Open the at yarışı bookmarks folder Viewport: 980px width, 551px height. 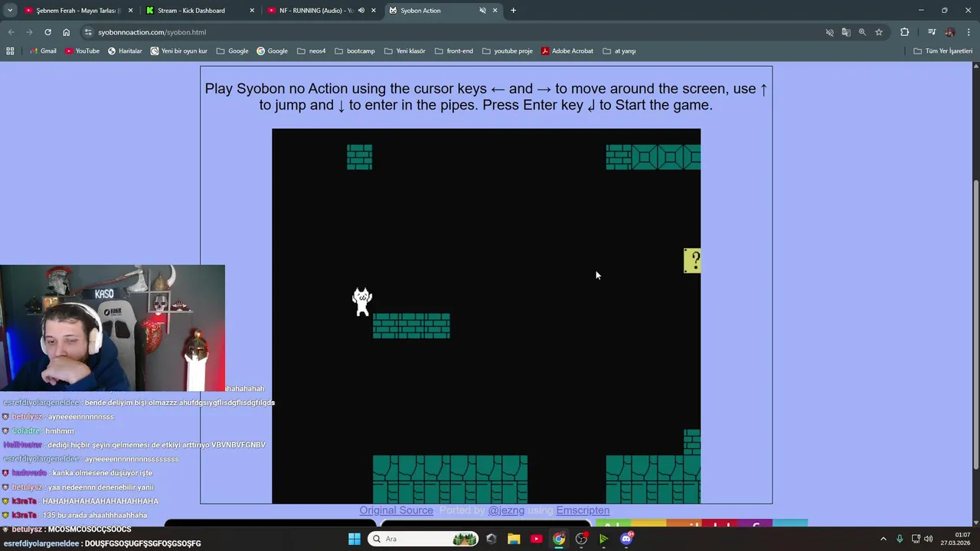pyautogui.click(x=619, y=51)
